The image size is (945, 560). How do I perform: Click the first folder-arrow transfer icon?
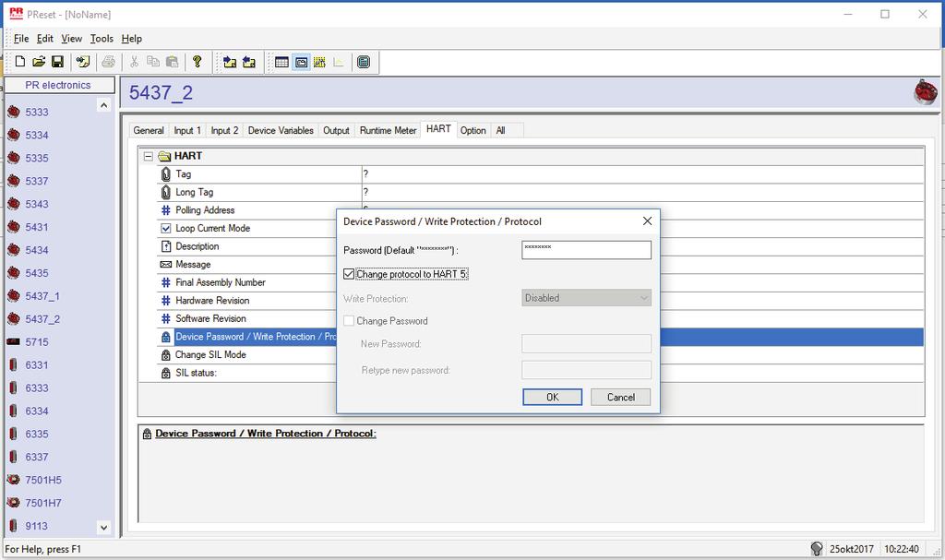[x=230, y=62]
